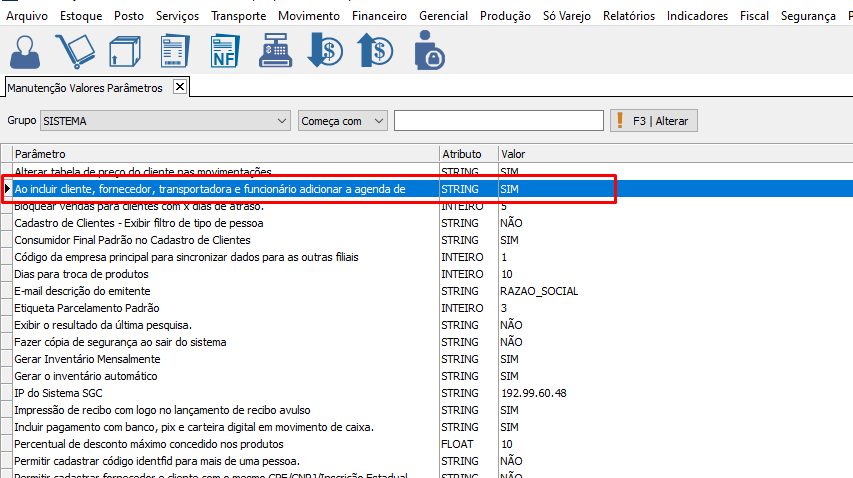The height and width of the screenshot is (478, 853).
Task: Expand the Grupo SISTEMA dropdown
Action: [x=280, y=121]
